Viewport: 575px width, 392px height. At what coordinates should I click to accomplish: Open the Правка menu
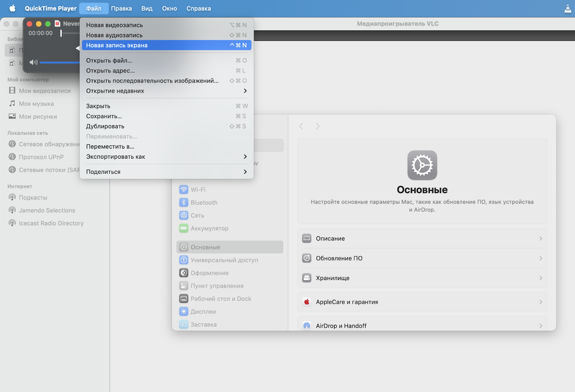121,8
